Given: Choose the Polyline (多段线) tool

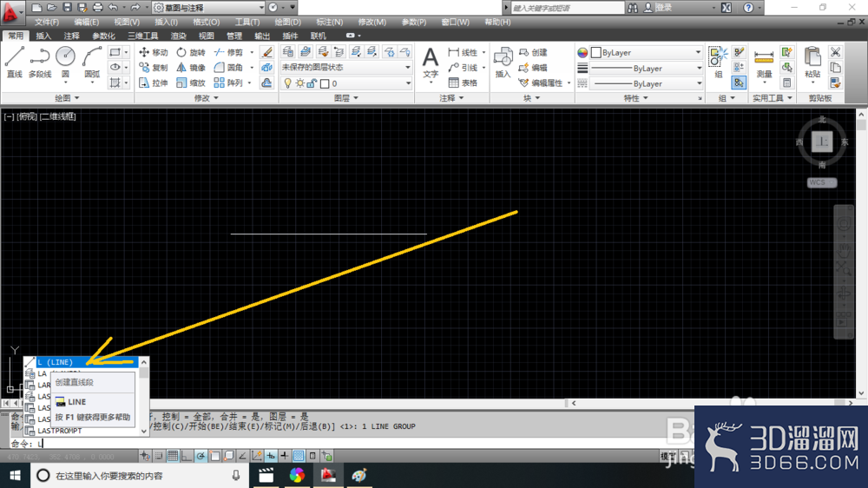Looking at the screenshot, I should (40, 62).
